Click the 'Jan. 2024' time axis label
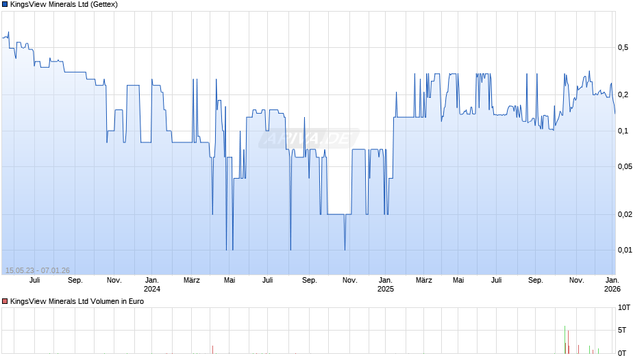Image resolution: width=644 pixels, height=360 pixels. 152,285
